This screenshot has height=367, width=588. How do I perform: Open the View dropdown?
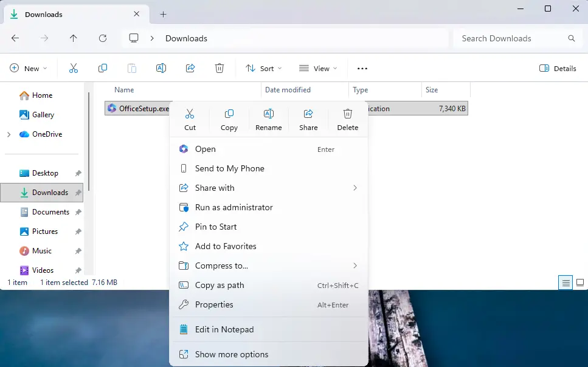click(318, 68)
